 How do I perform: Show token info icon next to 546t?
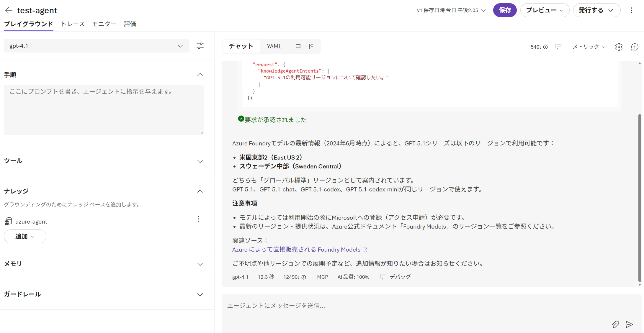(545, 47)
